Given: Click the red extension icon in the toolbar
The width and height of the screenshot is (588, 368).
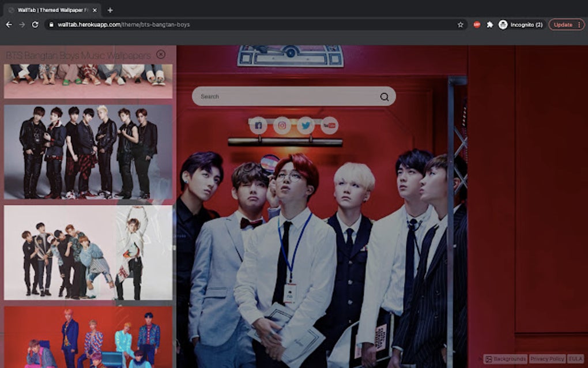Looking at the screenshot, I should [476, 25].
